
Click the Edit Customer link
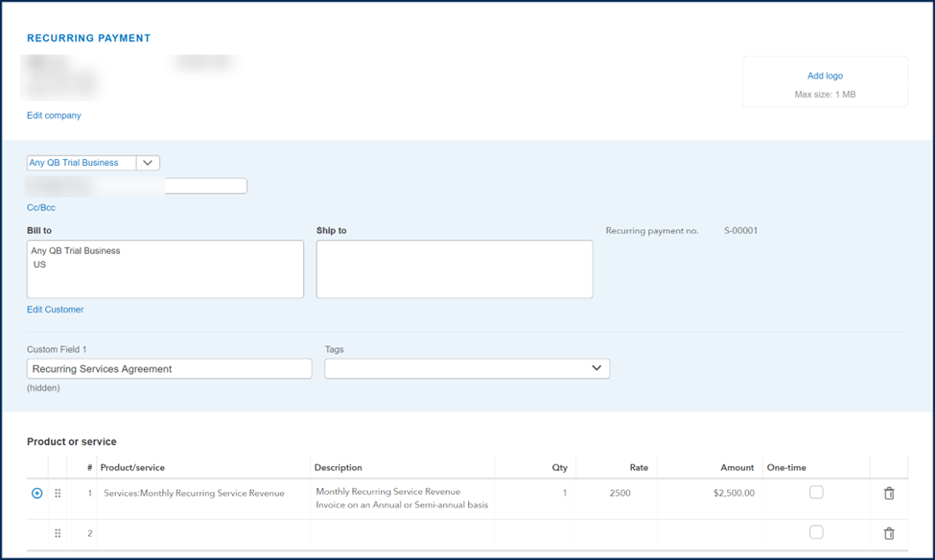click(54, 310)
